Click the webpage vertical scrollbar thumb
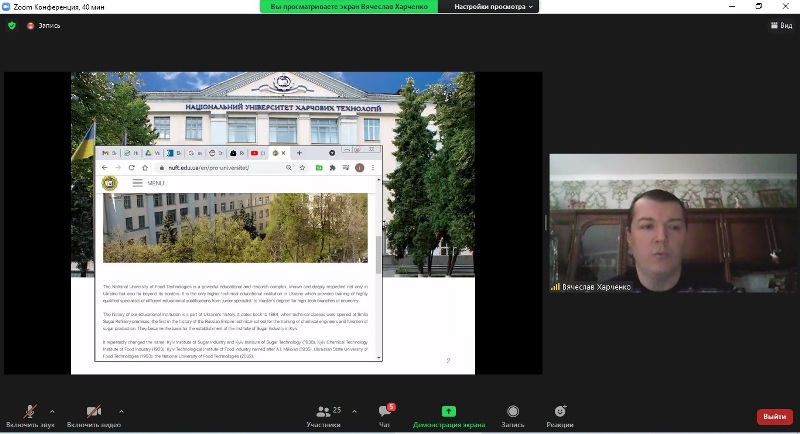800x434 pixels. coord(379,254)
